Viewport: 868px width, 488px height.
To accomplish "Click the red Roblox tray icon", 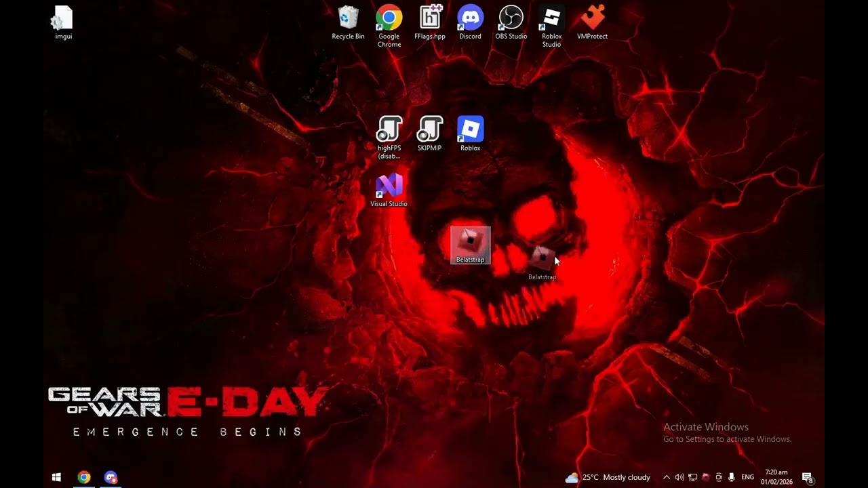I will pyautogui.click(x=705, y=477).
